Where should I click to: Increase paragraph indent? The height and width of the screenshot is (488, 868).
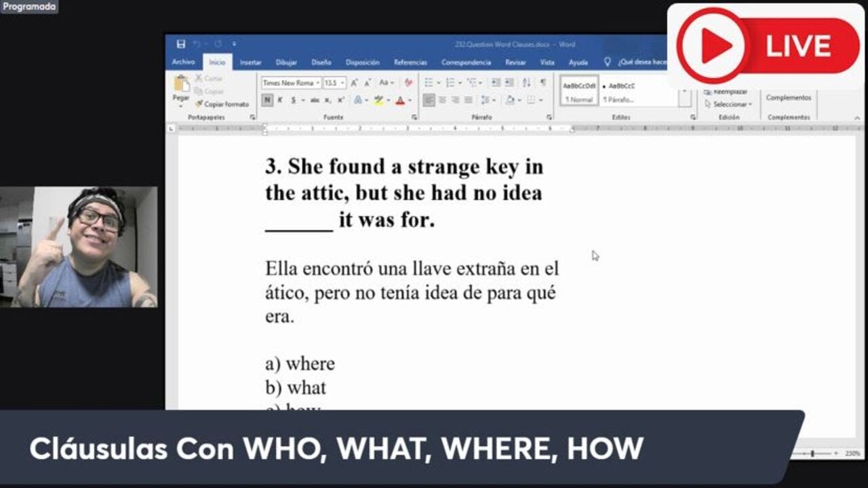click(509, 83)
